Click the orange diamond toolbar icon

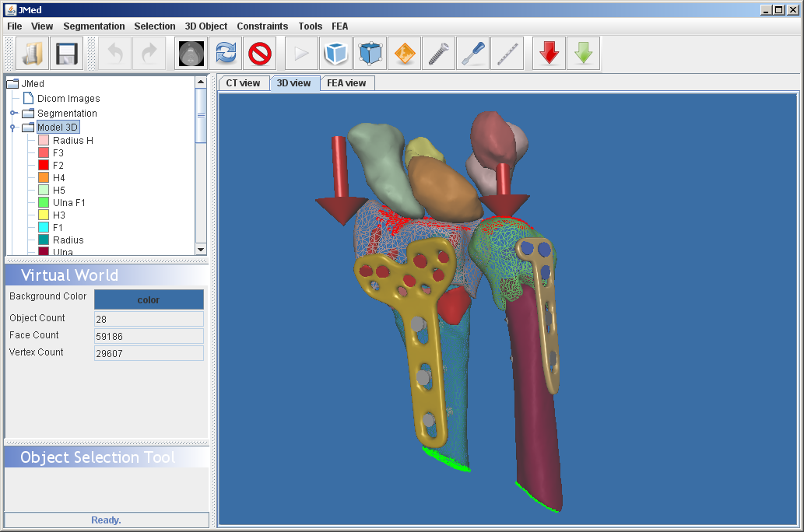405,54
